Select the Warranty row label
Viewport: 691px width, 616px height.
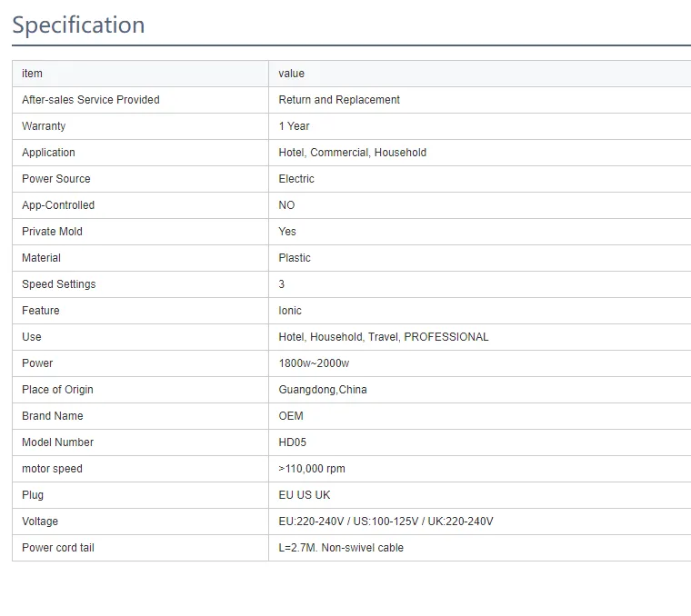[44, 126]
